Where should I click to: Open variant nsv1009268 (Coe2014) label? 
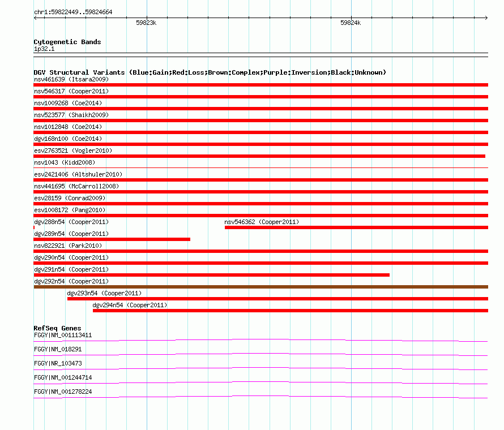pos(68,103)
